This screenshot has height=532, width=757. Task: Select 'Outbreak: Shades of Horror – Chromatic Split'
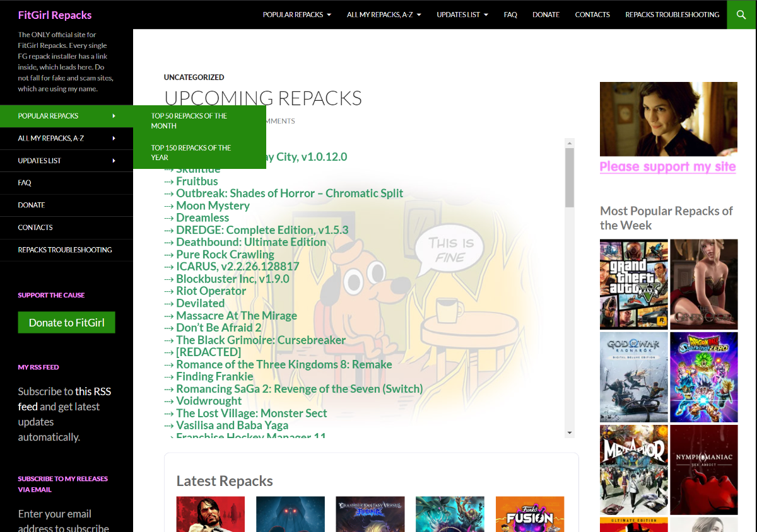[x=290, y=194]
